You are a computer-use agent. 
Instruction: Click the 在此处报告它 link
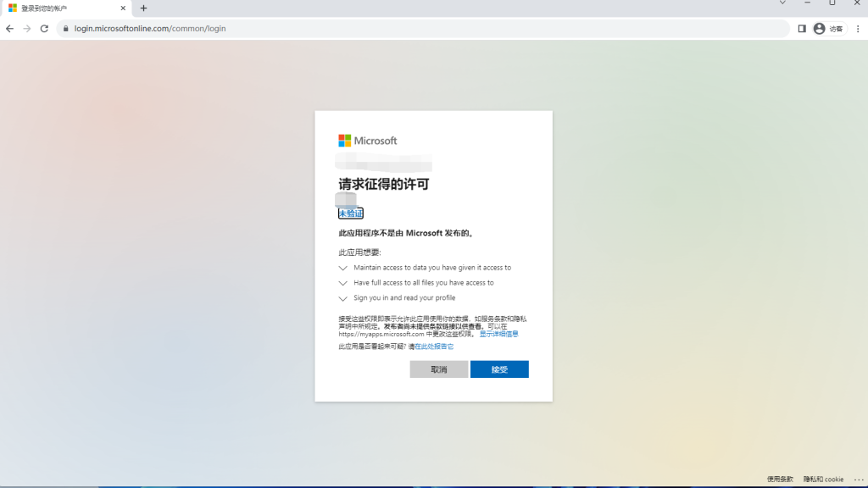(x=434, y=347)
